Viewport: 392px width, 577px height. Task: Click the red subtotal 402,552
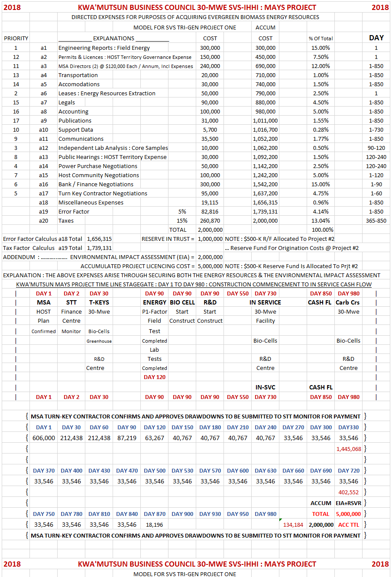tap(349, 492)
